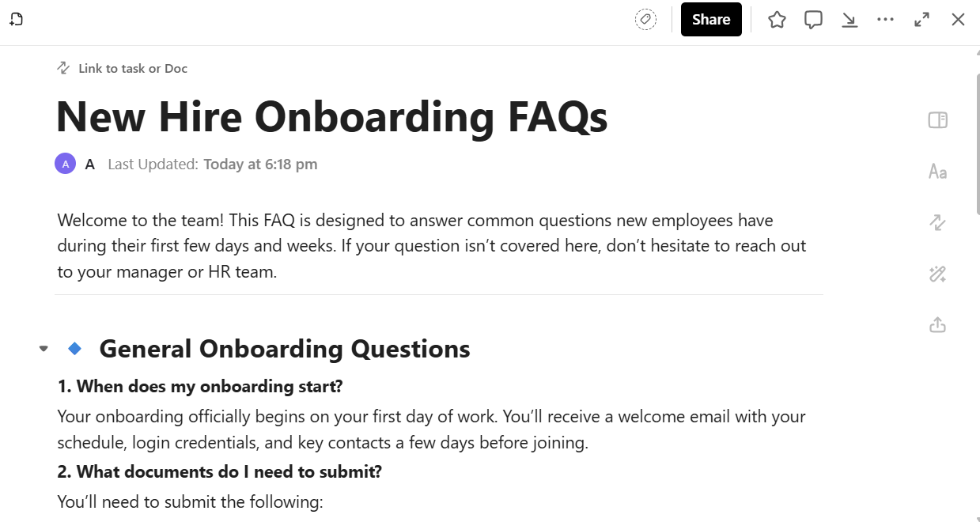This screenshot has height=522, width=980.
Task: Click the New Hire Onboarding FAQs title
Action: point(331,116)
